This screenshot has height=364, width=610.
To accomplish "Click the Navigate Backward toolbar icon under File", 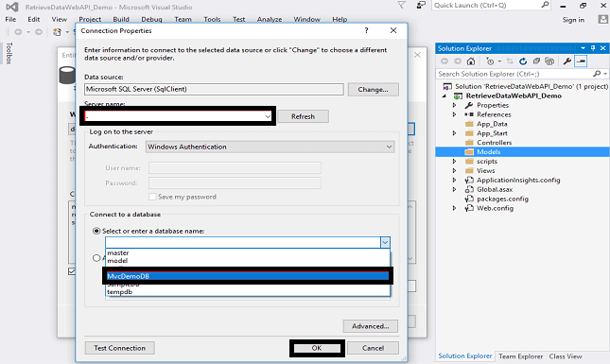I will (x=18, y=32).
